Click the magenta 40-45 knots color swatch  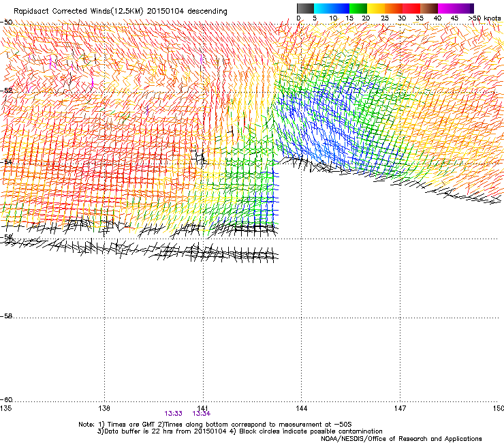[x=447, y=8]
